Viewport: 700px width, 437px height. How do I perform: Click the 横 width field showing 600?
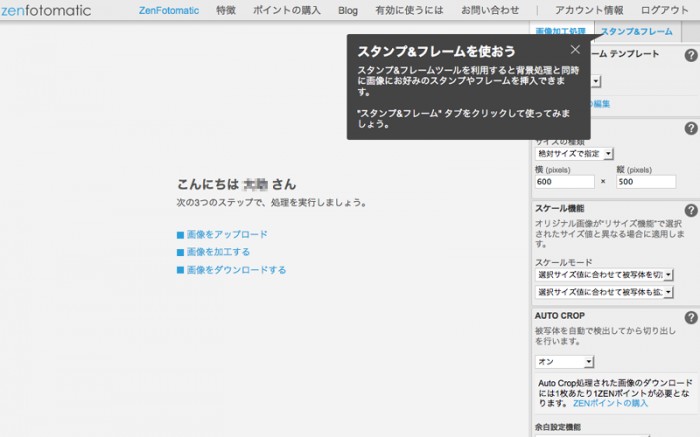pyautogui.click(x=565, y=182)
